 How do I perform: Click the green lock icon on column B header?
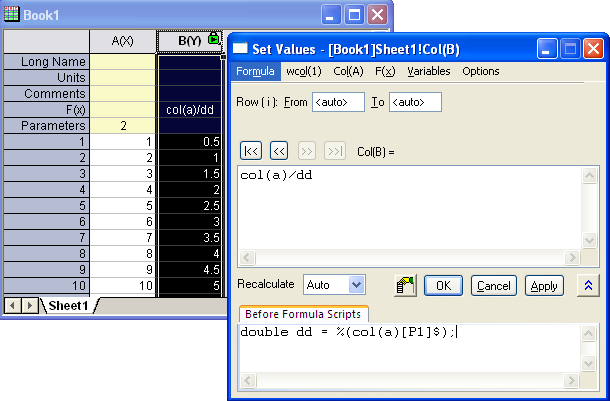click(214, 38)
